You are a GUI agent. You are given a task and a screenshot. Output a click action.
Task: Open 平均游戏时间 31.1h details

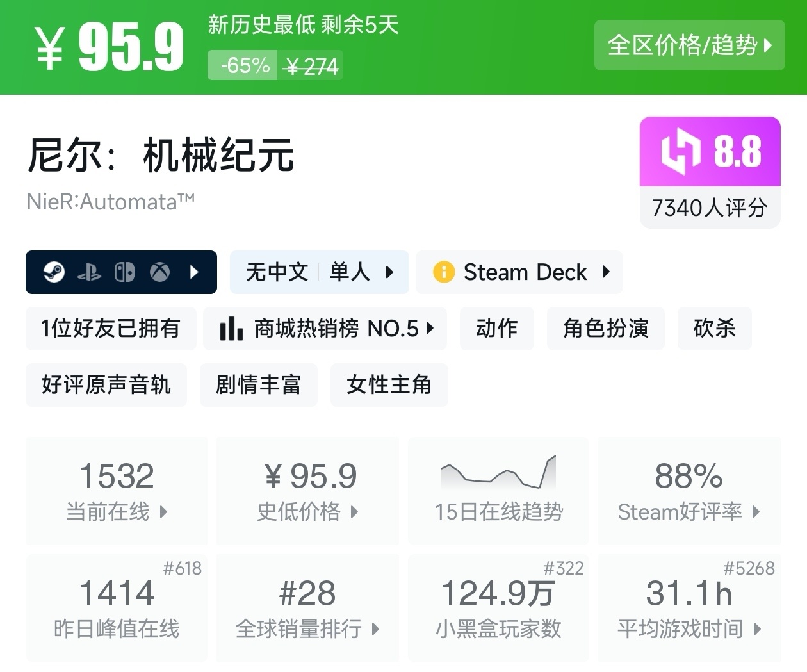point(689,608)
